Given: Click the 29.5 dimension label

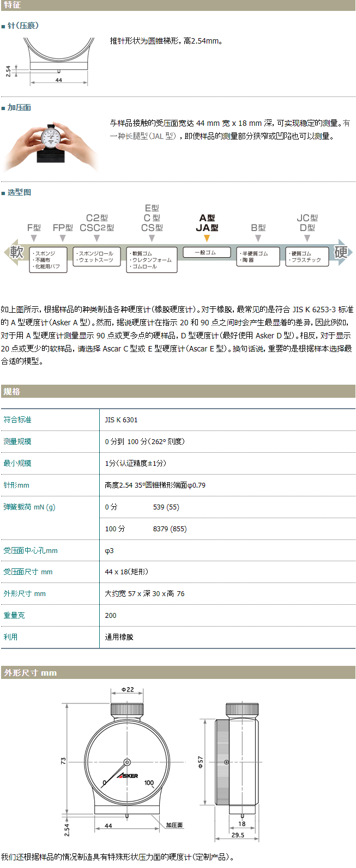Looking at the screenshot, I should (238, 835).
